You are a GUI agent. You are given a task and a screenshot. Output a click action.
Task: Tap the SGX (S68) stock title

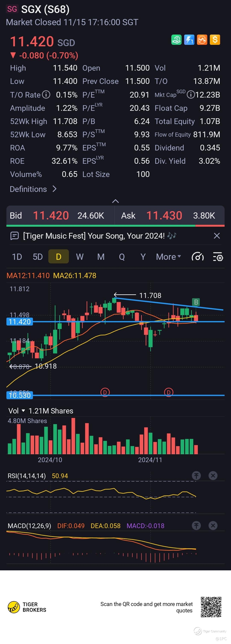(x=45, y=9)
